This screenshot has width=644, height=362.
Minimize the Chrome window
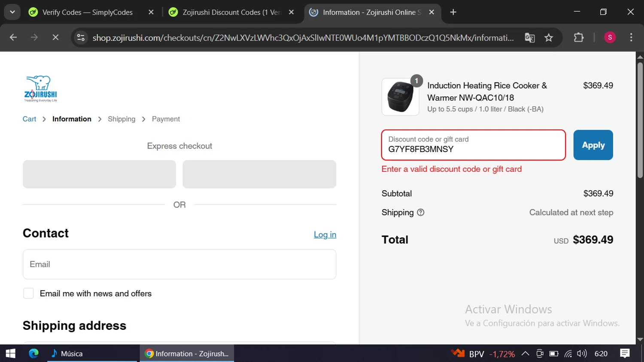577,12
